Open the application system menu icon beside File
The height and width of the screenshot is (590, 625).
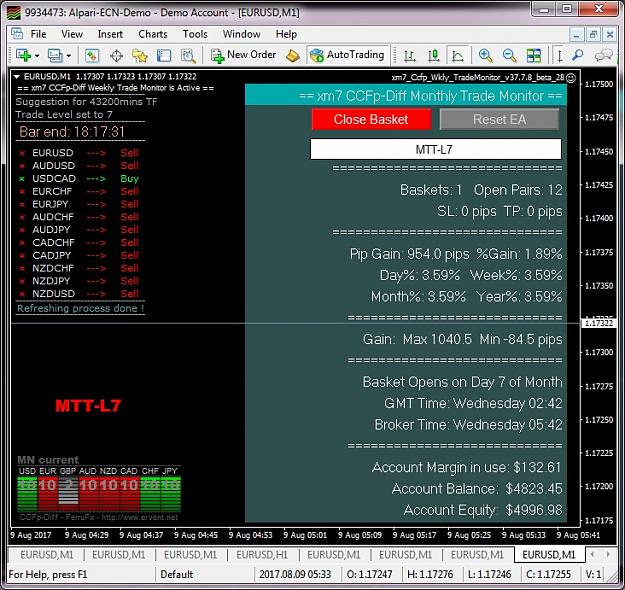[17, 34]
